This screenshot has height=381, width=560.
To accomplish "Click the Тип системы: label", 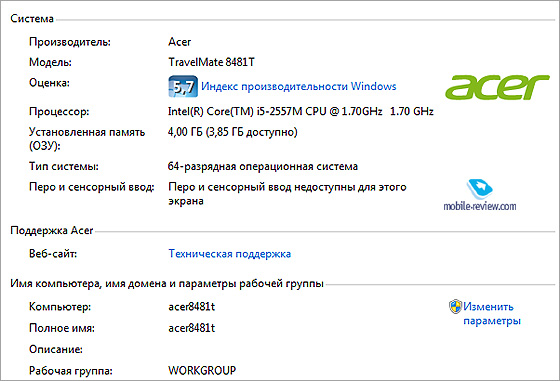I will tap(64, 166).
